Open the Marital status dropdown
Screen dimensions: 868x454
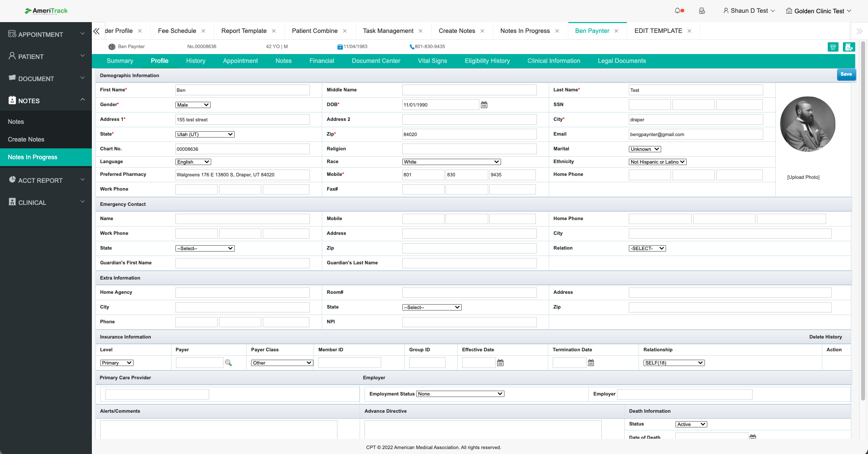click(x=644, y=149)
